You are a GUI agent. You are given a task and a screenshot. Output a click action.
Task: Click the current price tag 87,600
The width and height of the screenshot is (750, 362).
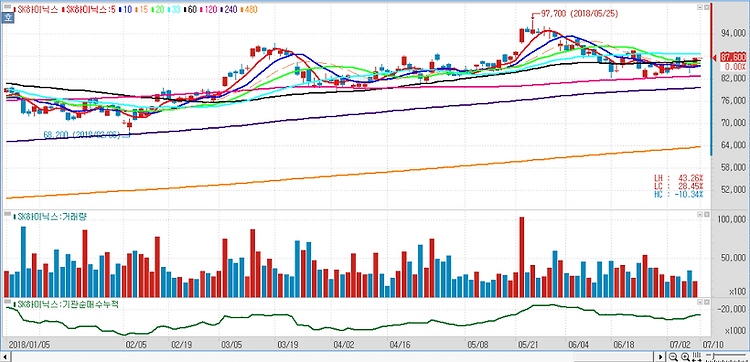point(733,57)
